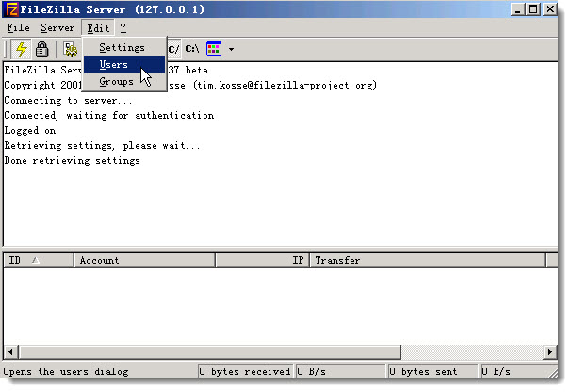Choose Settings from the Edit menu
Screen dimensions: 572x392
click(x=124, y=47)
